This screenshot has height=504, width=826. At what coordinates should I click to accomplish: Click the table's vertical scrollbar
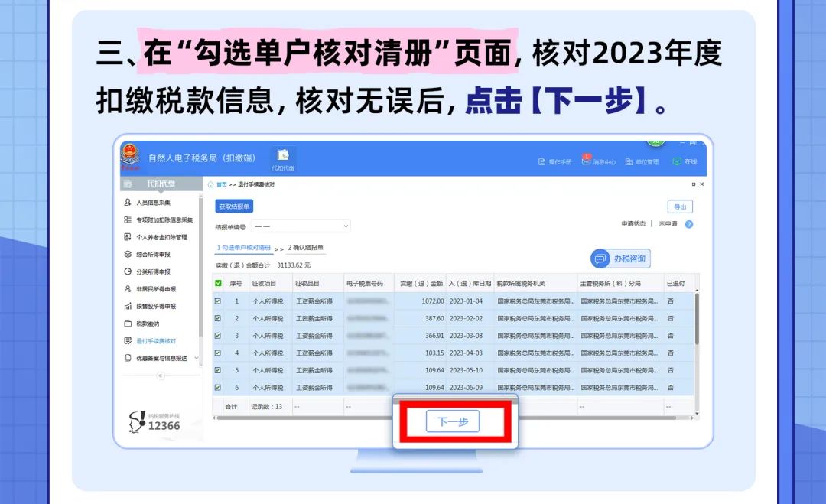[696, 321]
